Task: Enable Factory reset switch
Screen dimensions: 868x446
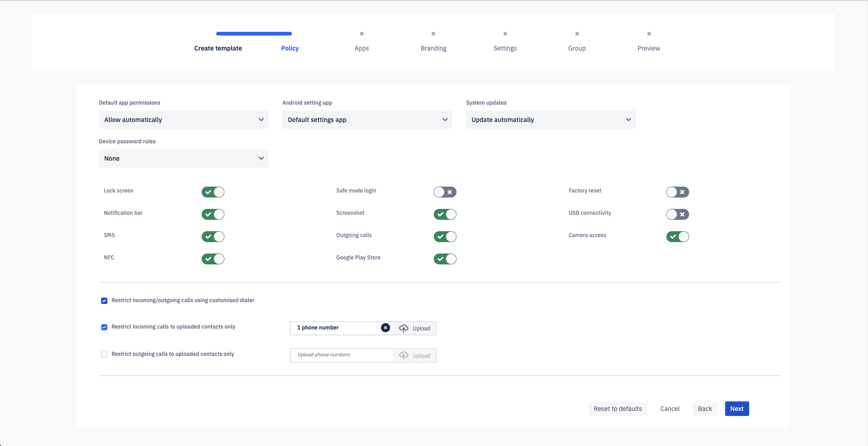Action: [x=678, y=192]
